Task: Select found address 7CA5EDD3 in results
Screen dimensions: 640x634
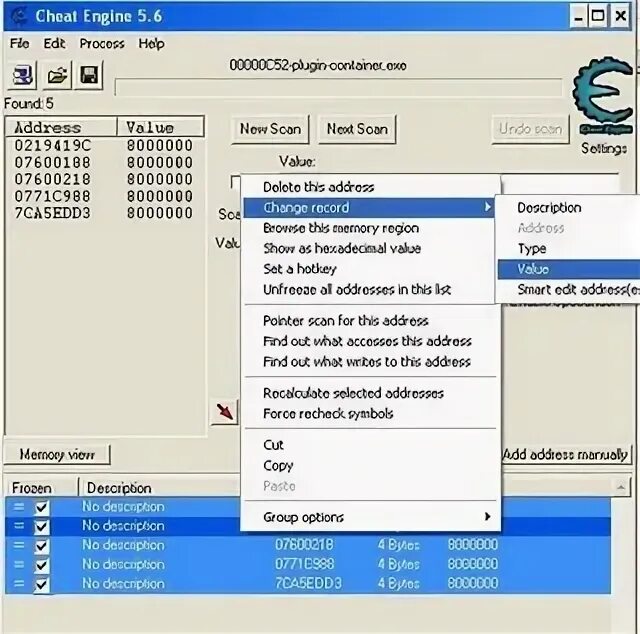Action: point(53,213)
